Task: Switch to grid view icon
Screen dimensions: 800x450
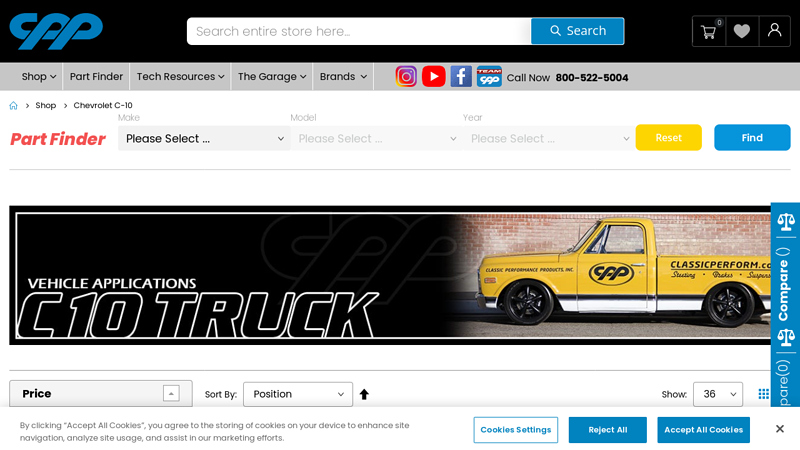Action: click(763, 394)
